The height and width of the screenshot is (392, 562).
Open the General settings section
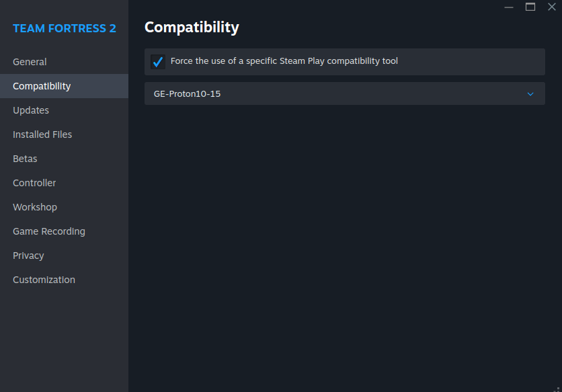coord(30,62)
